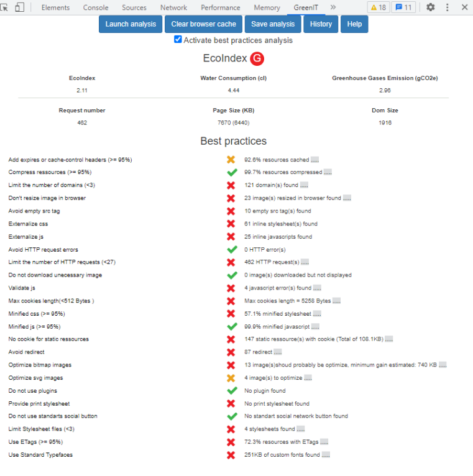Open the History button
This screenshot has height=476, width=473.
click(321, 24)
